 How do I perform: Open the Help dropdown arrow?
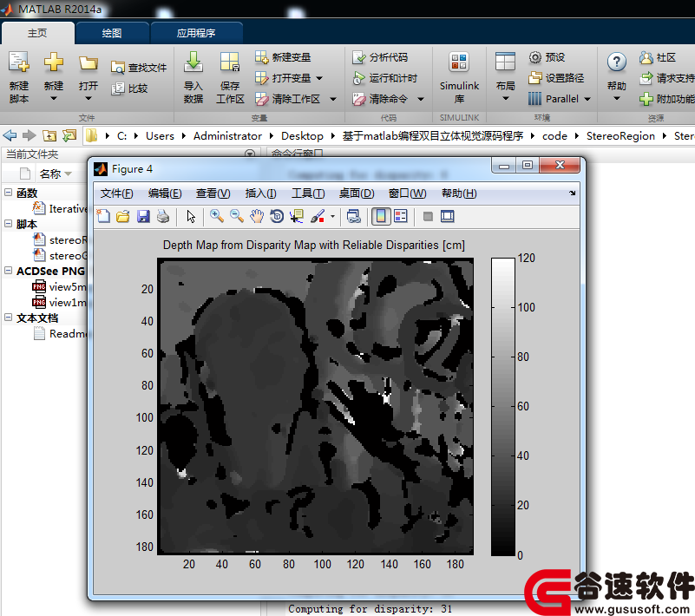click(617, 98)
